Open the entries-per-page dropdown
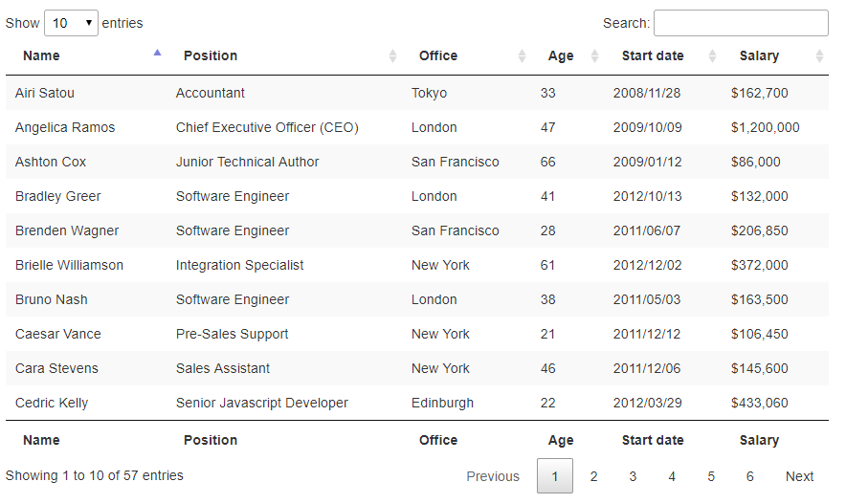 (x=71, y=23)
